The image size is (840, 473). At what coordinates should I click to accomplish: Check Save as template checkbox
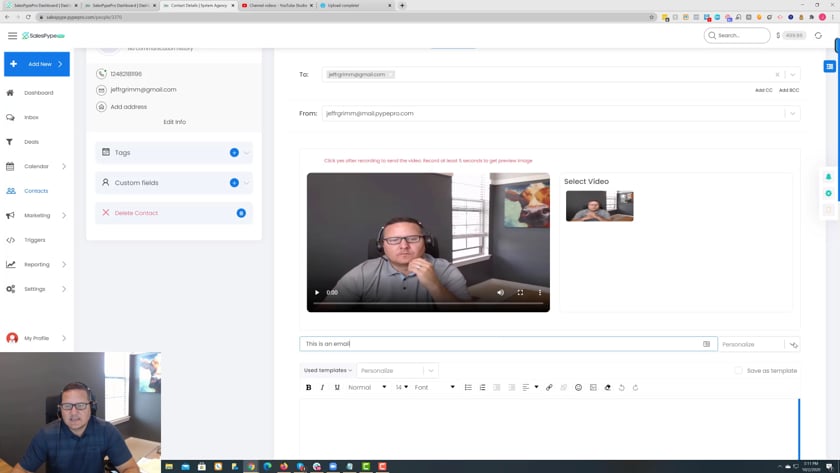click(x=738, y=371)
